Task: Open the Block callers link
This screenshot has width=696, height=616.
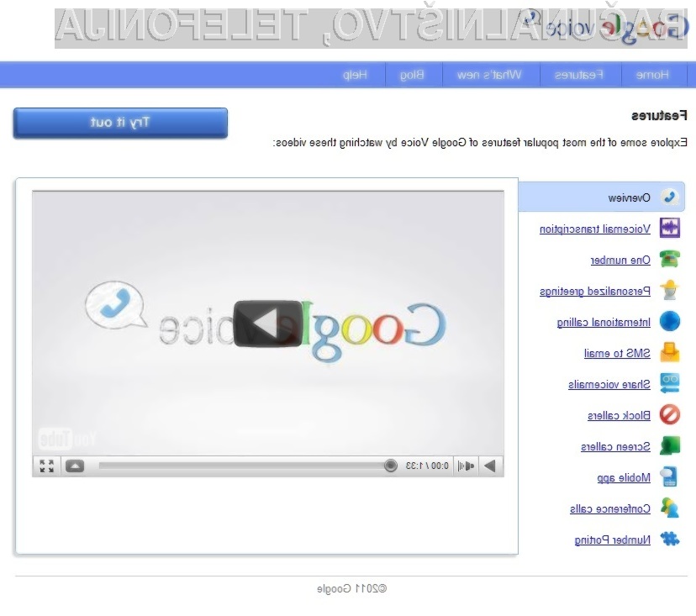Action: coord(619,415)
